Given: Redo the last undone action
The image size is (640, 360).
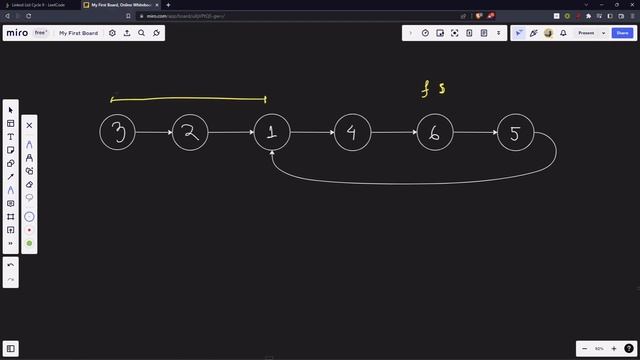Looking at the screenshot, I should pyautogui.click(x=11, y=280).
